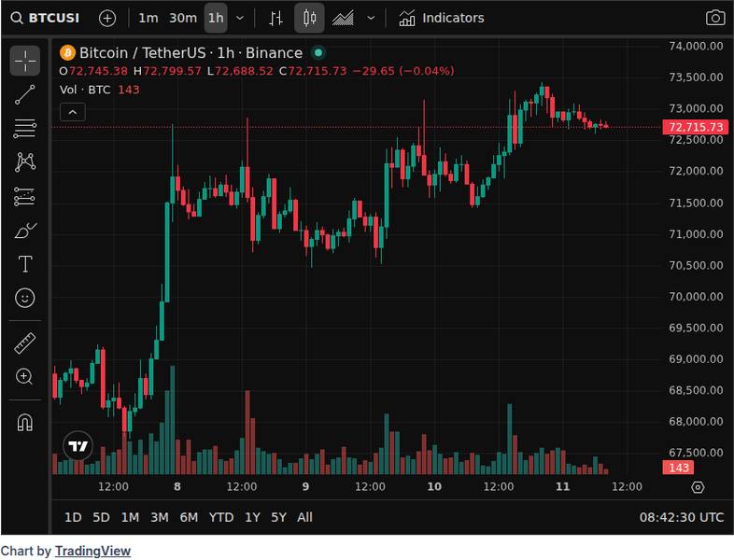Switch to candles chart style
The image size is (734, 560).
click(x=309, y=19)
